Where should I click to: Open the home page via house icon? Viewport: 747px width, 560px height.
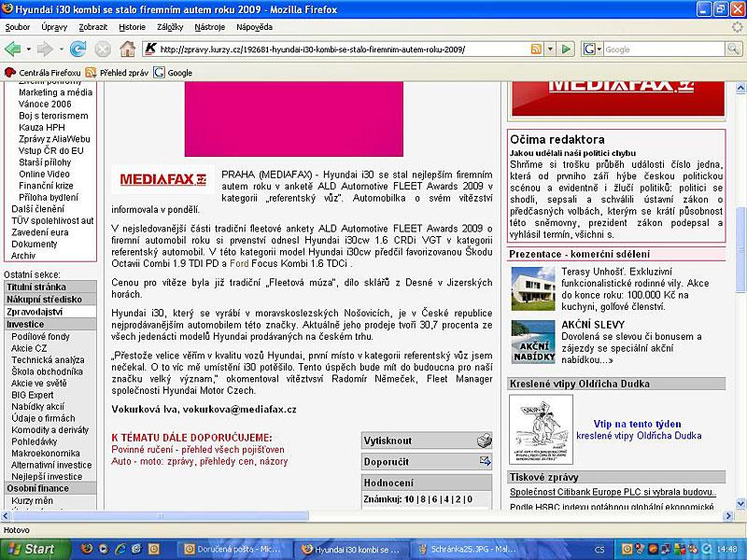(127, 49)
